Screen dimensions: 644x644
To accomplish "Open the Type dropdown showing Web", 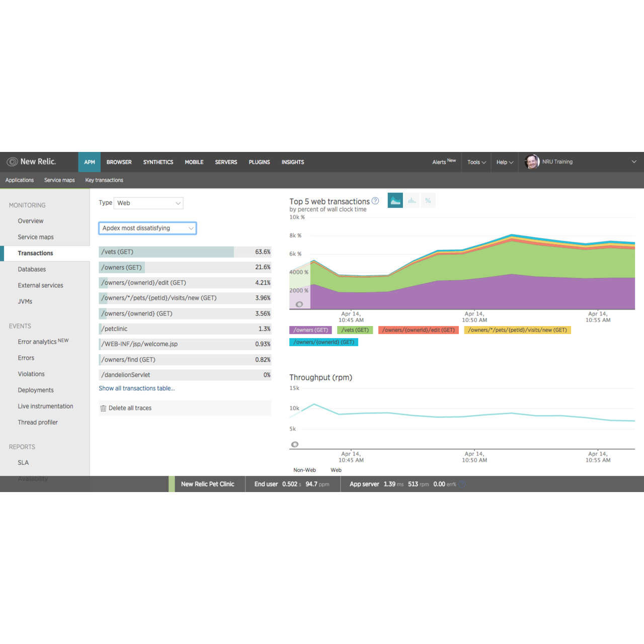I will pos(148,203).
